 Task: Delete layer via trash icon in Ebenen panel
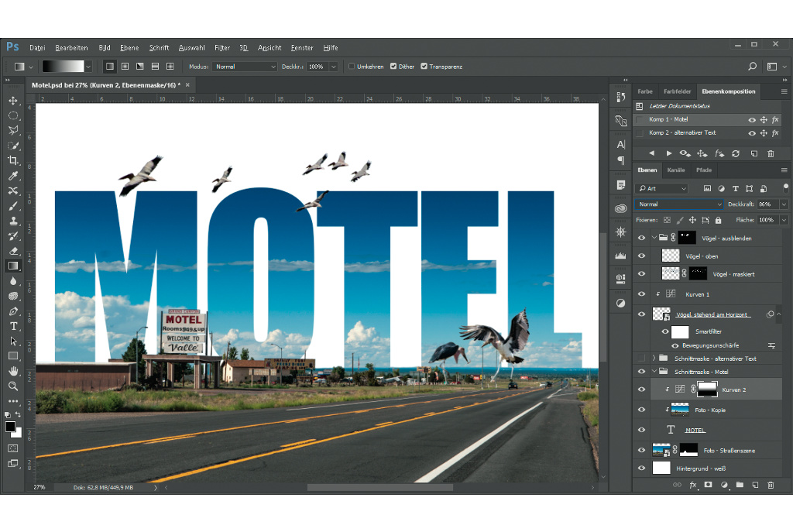770,485
